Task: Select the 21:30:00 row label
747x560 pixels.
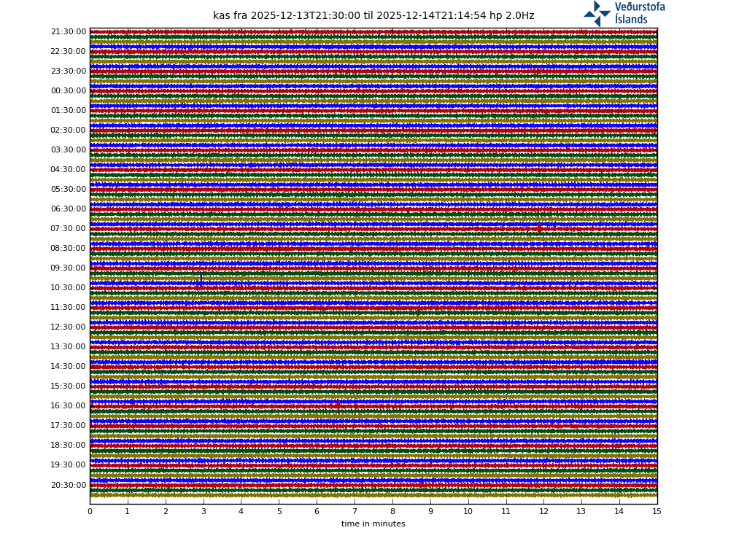Action: pos(69,32)
